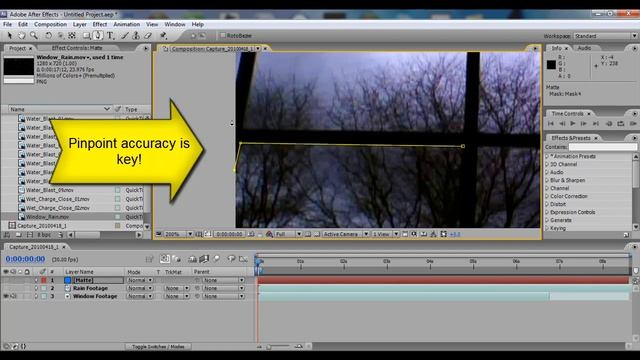Click the 04s mark on time ruler
Viewport: 640px width, 360px height.
430,261
